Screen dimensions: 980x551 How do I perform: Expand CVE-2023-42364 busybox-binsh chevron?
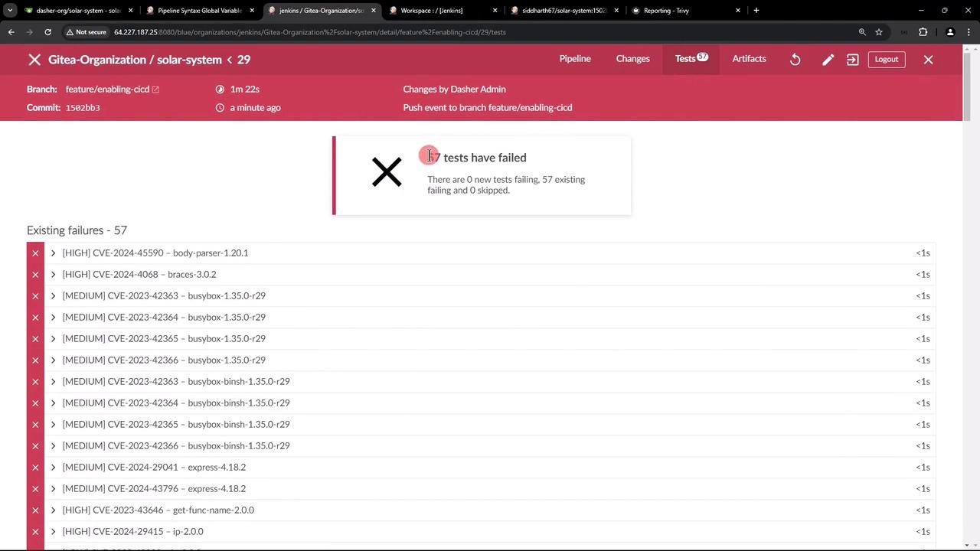53,403
